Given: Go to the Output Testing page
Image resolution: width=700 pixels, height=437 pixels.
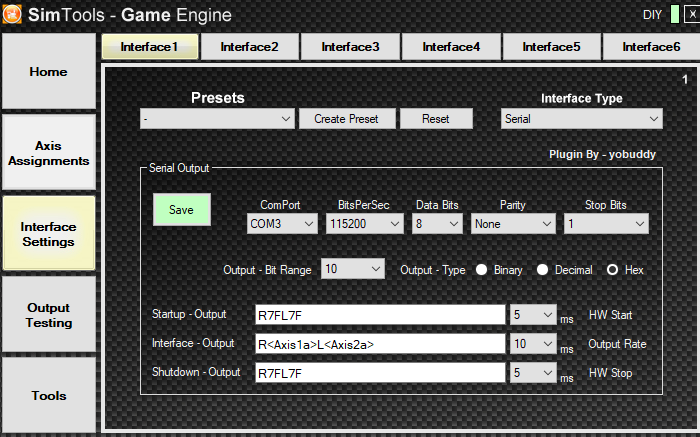Looking at the screenshot, I should (48, 315).
